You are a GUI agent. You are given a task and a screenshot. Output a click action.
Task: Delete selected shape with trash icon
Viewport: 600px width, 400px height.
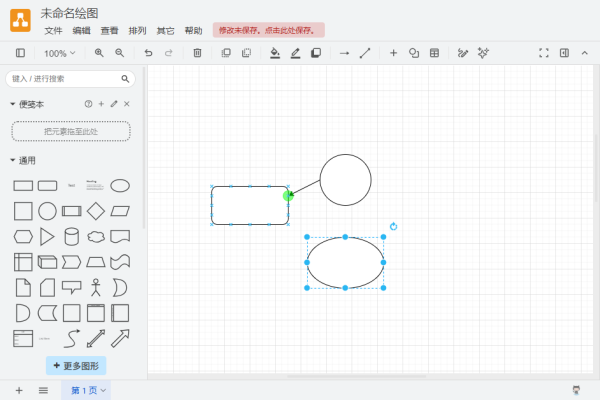point(197,53)
